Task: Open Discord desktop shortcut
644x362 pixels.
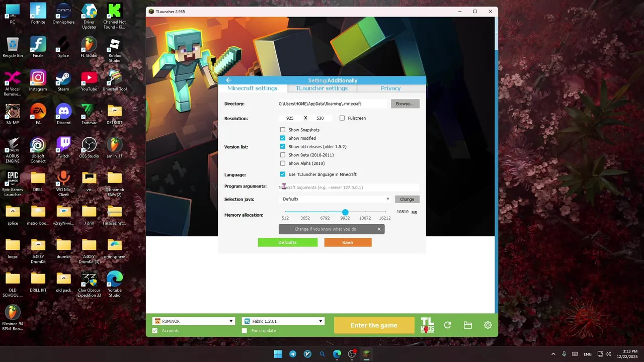Action: click(63, 115)
